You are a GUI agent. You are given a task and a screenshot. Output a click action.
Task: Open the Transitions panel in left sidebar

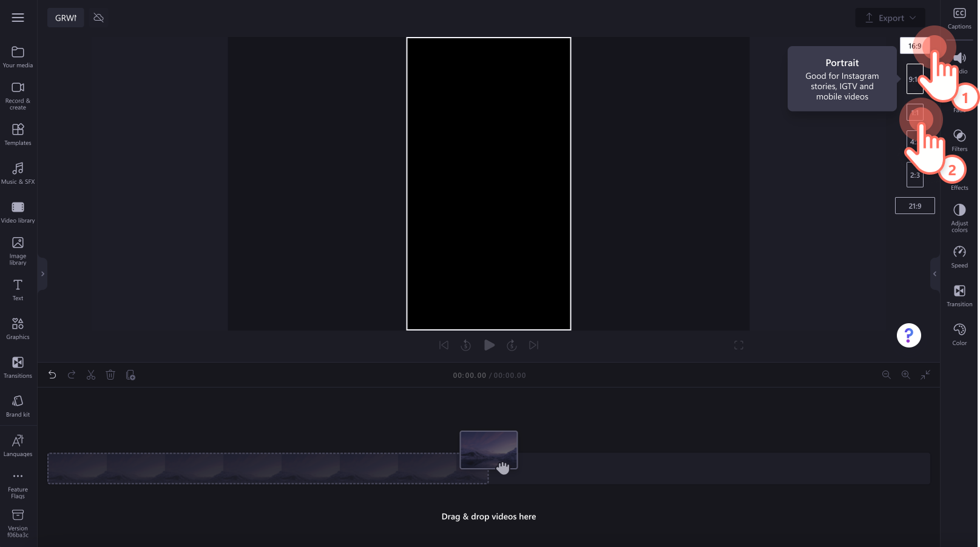pos(18,367)
